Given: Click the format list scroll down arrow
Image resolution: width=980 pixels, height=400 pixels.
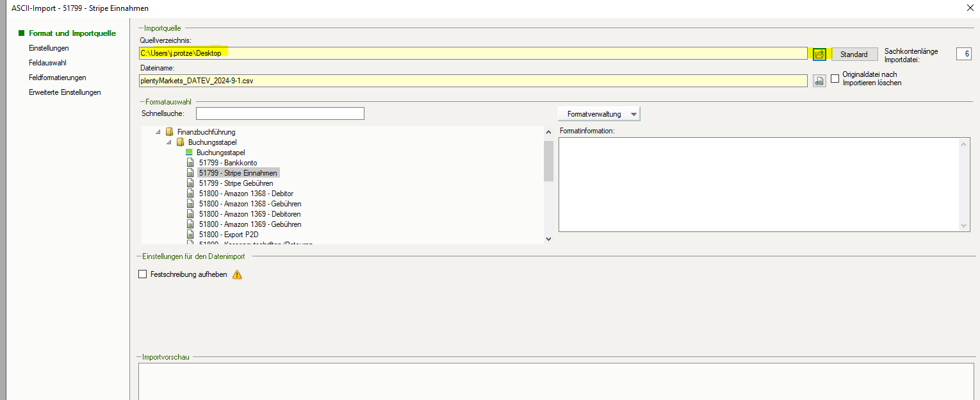Looking at the screenshot, I should pos(548,238).
